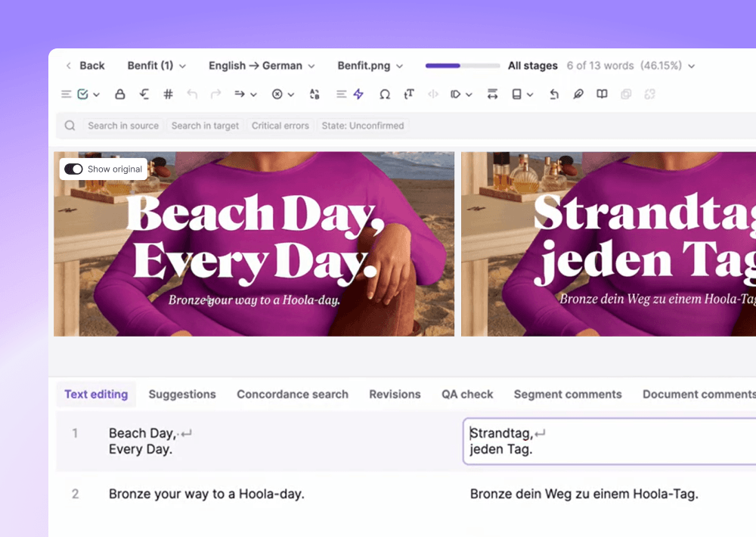Open the QA check tab
The height and width of the screenshot is (537, 756).
click(x=467, y=394)
